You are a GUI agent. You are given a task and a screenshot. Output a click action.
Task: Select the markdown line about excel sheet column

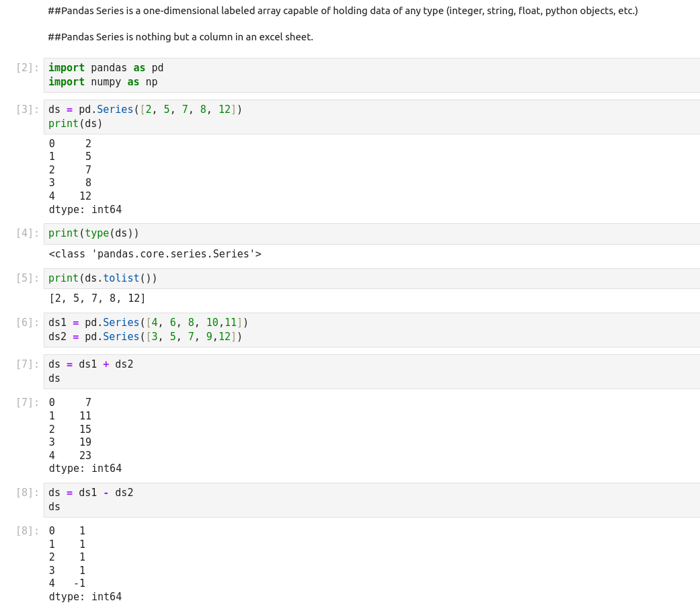coord(180,37)
